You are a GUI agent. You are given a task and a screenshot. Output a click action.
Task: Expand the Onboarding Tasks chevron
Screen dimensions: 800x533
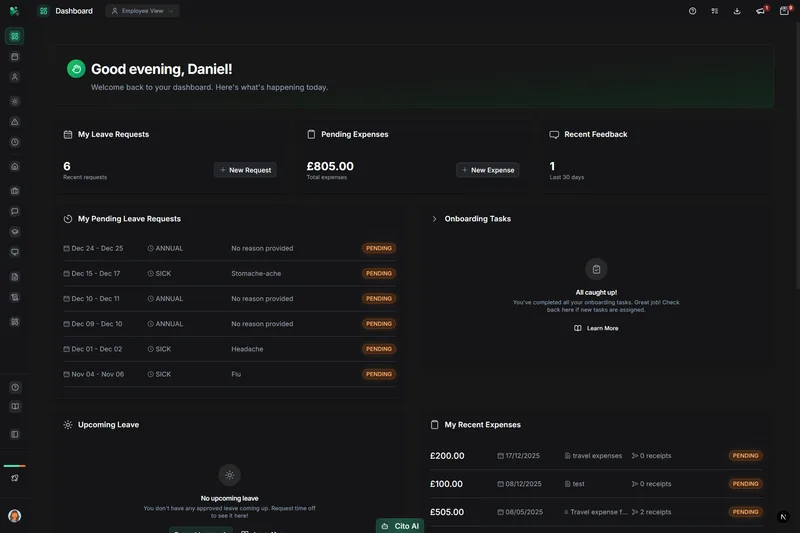coord(434,219)
